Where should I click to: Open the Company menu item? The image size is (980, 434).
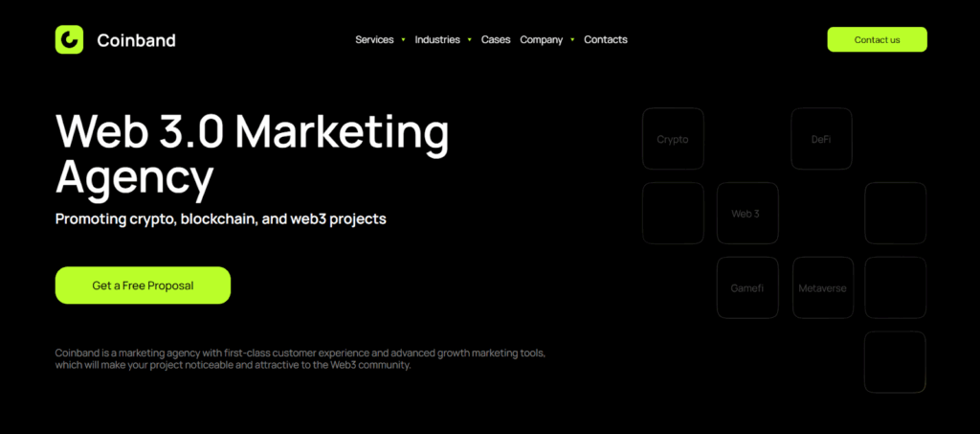[542, 39]
